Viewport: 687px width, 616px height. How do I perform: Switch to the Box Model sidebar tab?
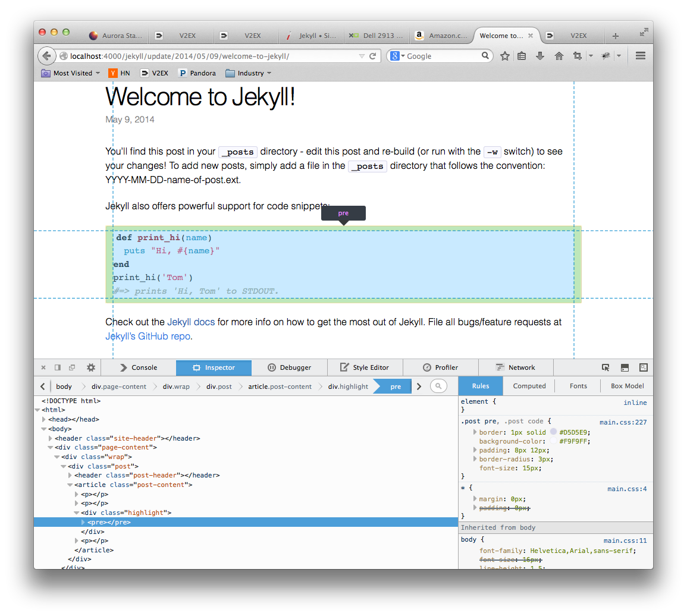628,386
